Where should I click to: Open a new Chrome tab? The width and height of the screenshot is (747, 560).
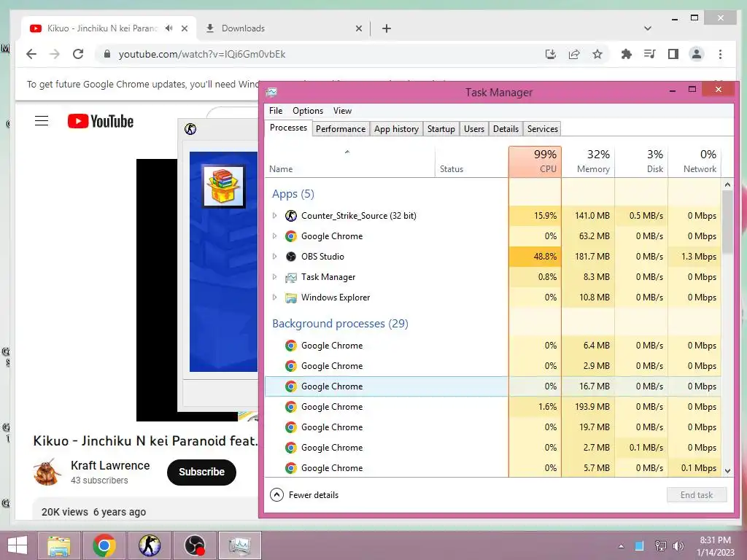[387, 28]
